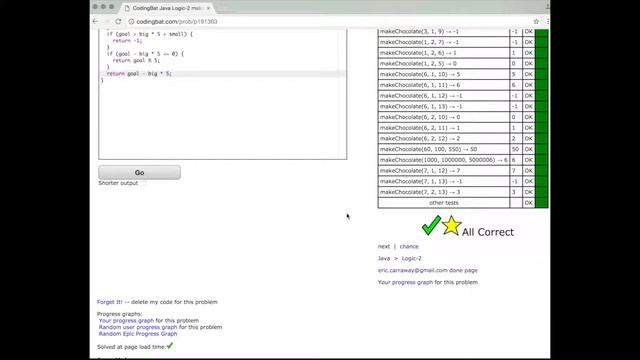The image size is (640, 360).
Task: Click the site info icon in the address bar
Action: pyautogui.click(x=131, y=22)
